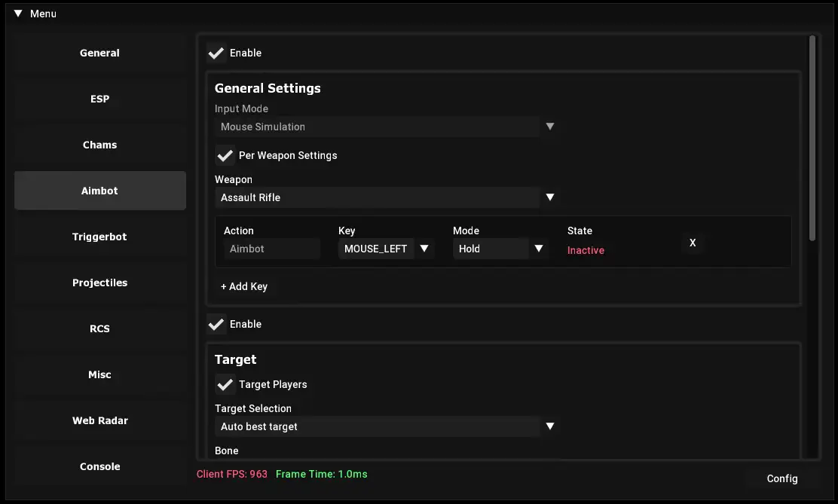The image size is (838, 504).
Task: Open the Misc tab
Action: pos(100,374)
